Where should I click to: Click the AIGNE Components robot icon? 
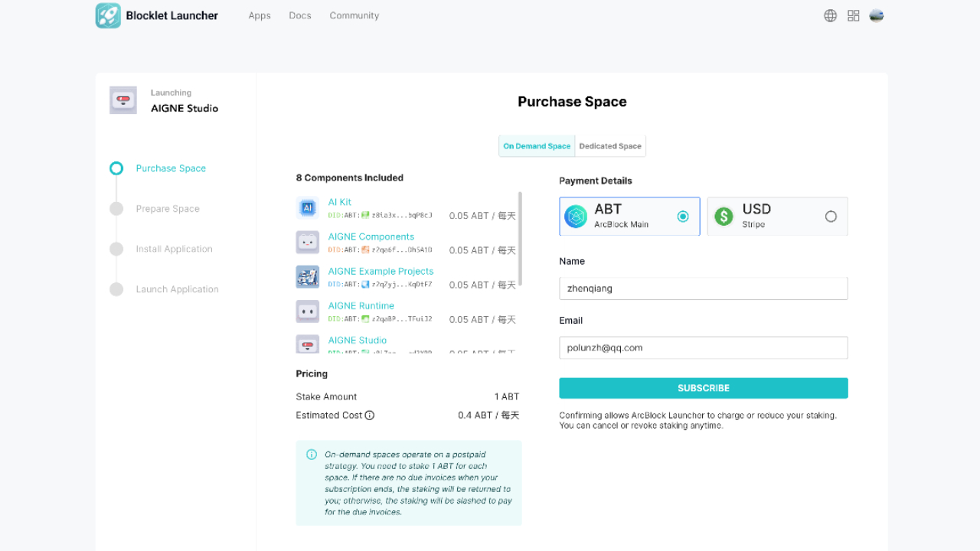pos(307,242)
